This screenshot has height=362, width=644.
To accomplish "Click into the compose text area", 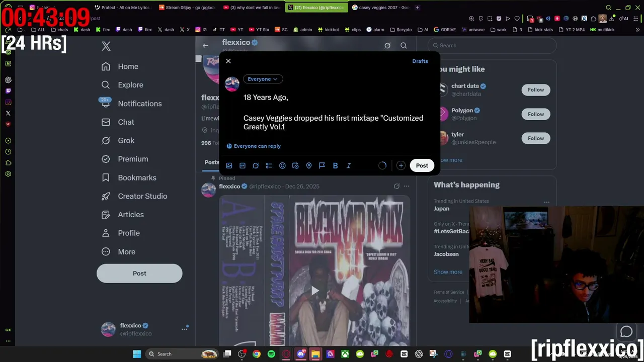I will coord(334,112).
